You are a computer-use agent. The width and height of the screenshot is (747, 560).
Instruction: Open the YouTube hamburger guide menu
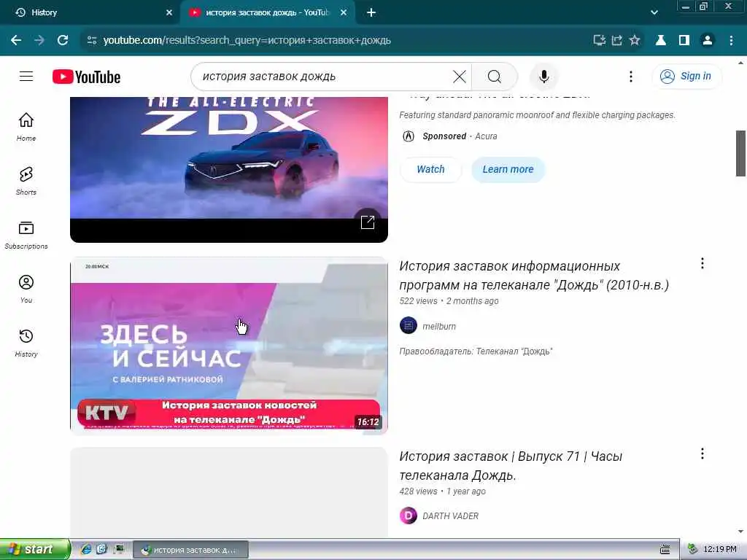tap(26, 76)
